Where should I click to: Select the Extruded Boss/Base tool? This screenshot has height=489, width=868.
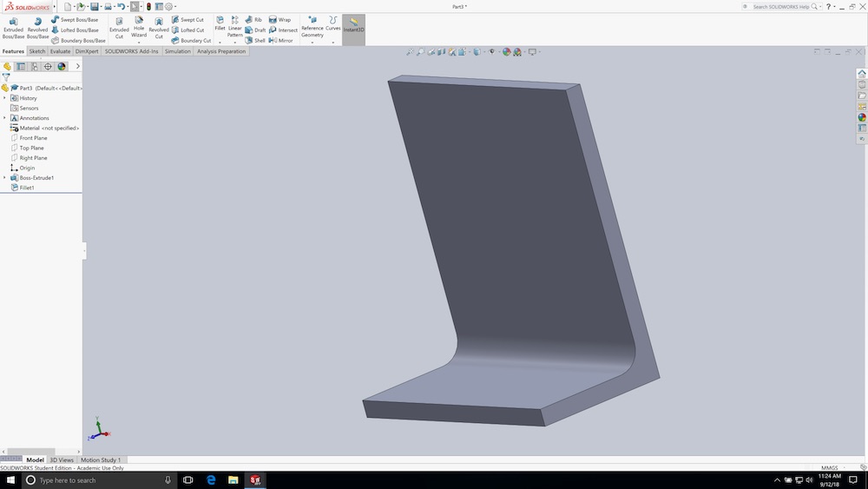click(x=13, y=29)
